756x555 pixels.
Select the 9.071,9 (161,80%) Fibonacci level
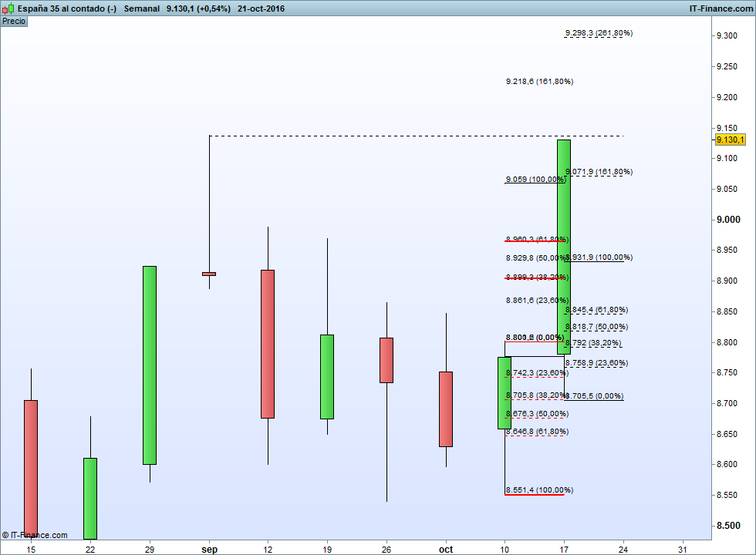[599, 172]
